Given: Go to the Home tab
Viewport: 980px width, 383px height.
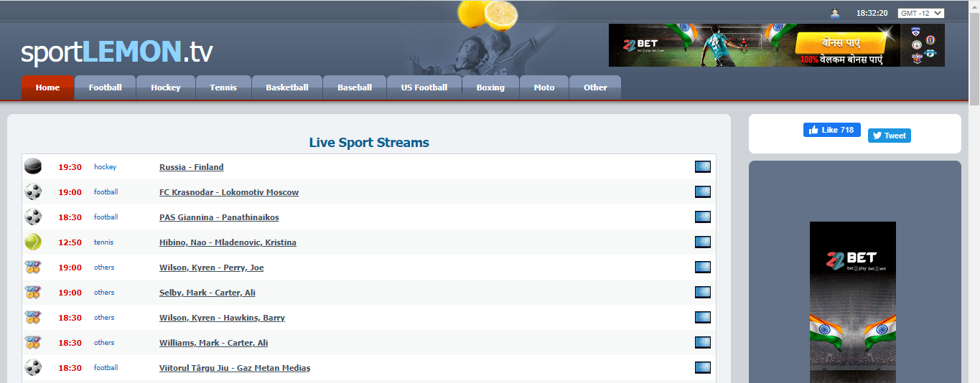Looking at the screenshot, I should [47, 88].
